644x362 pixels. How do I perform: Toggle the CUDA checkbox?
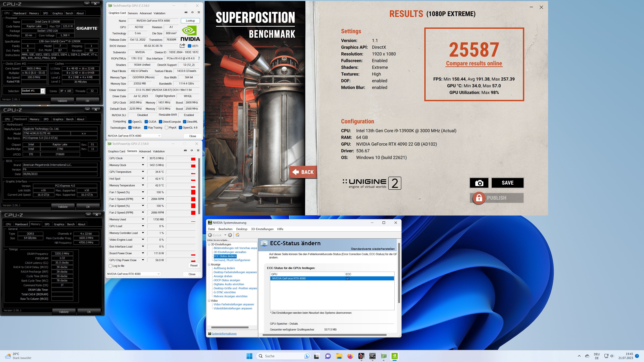[146, 122]
